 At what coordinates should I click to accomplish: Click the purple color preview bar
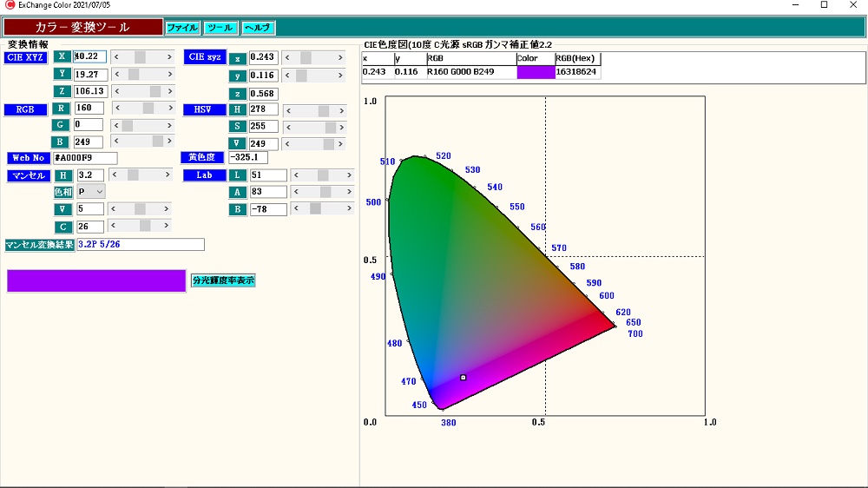[96, 280]
